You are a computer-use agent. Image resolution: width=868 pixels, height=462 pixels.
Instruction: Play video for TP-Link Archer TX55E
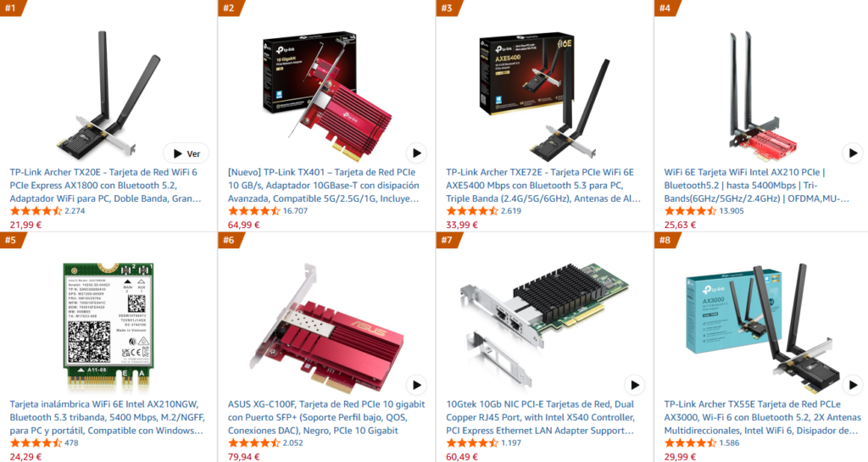853,385
